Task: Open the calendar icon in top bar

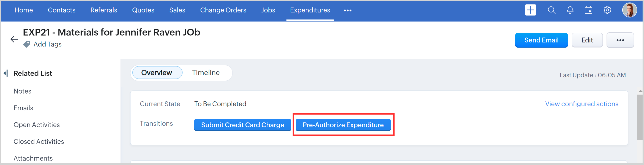Action: [588, 10]
